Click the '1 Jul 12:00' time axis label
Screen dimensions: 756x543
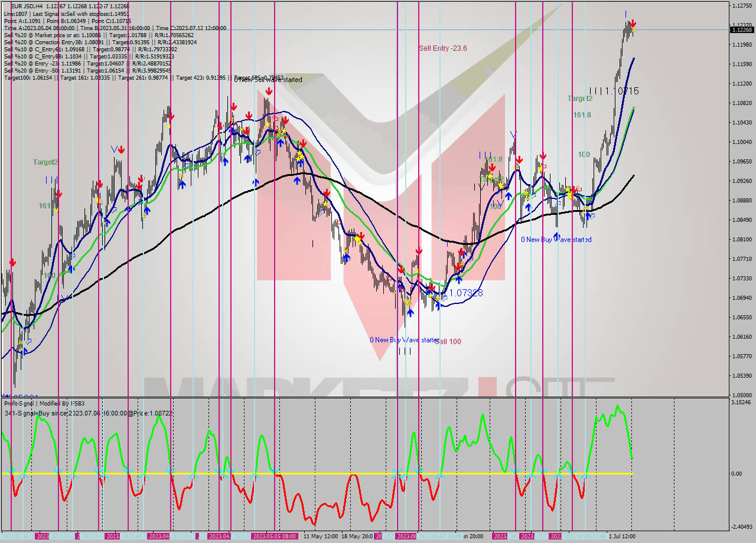622,536
